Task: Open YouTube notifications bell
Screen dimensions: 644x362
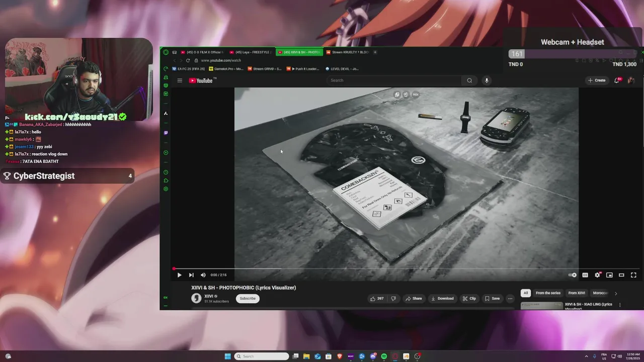Action: (x=617, y=80)
